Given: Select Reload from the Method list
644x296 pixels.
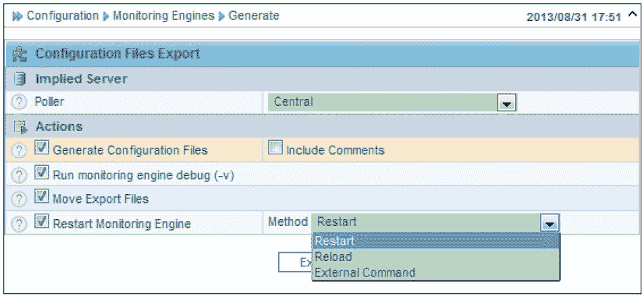Looking at the screenshot, I should pyautogui.click(x=333, y=257).
